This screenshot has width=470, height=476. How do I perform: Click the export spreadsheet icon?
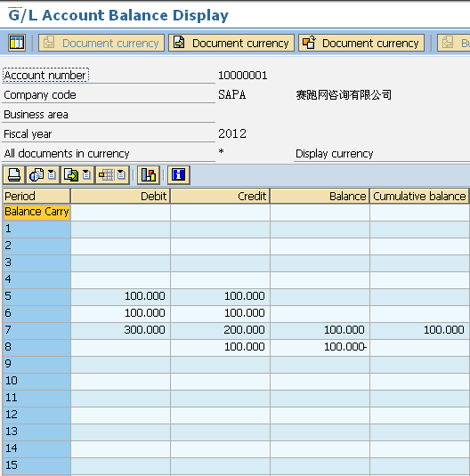[71, 175]
